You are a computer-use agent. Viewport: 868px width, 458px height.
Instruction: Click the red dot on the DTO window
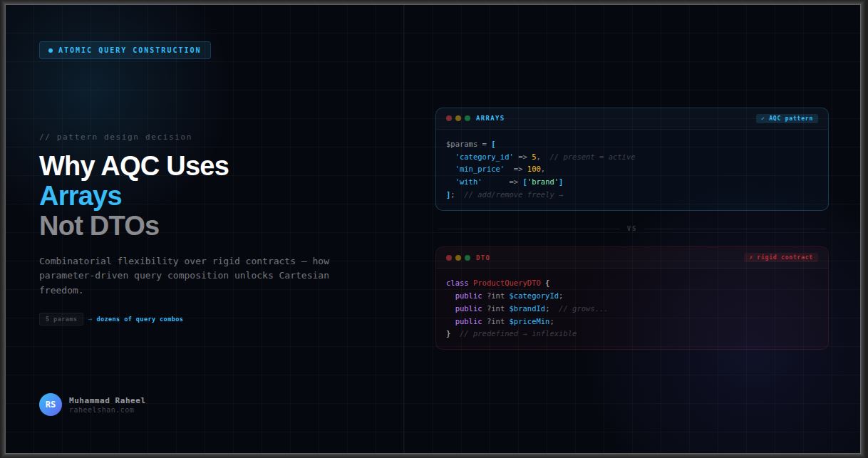448,257
